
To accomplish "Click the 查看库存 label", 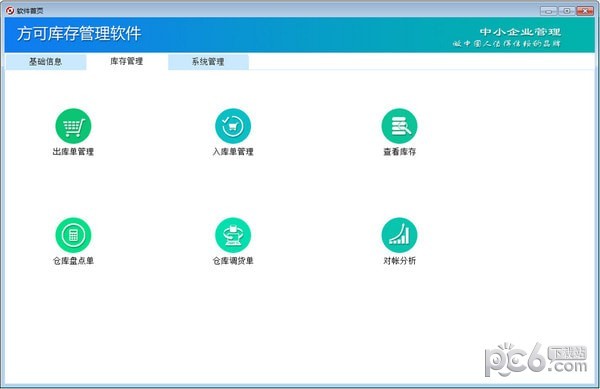I will click(x=399, y=152).
